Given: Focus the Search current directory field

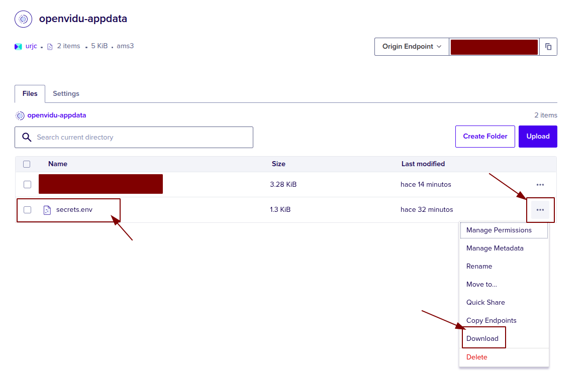Looking at the screenshot, I should 141,137.
